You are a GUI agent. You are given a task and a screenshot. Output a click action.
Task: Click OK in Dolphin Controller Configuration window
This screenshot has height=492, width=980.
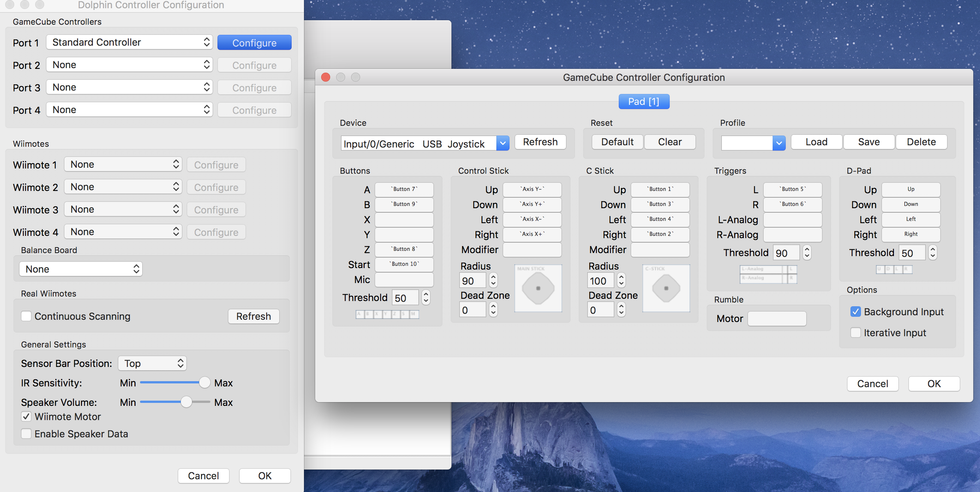click(x=265, y=476)
